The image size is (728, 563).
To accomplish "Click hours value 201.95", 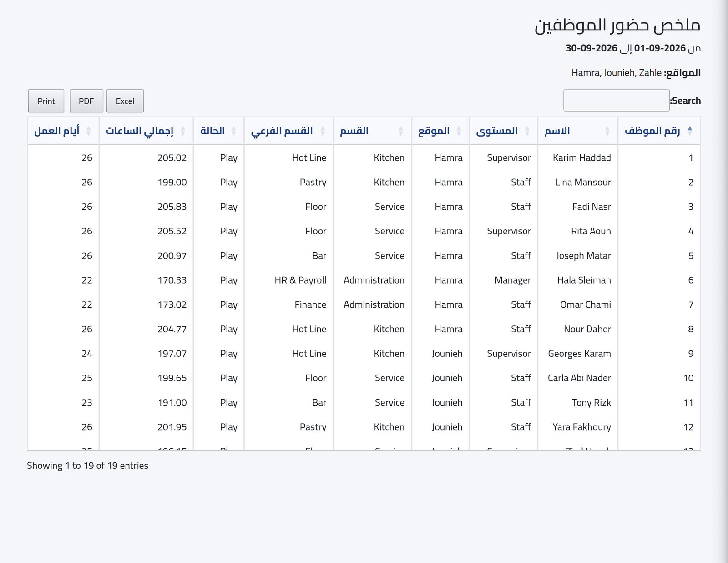I will [172, 427].
